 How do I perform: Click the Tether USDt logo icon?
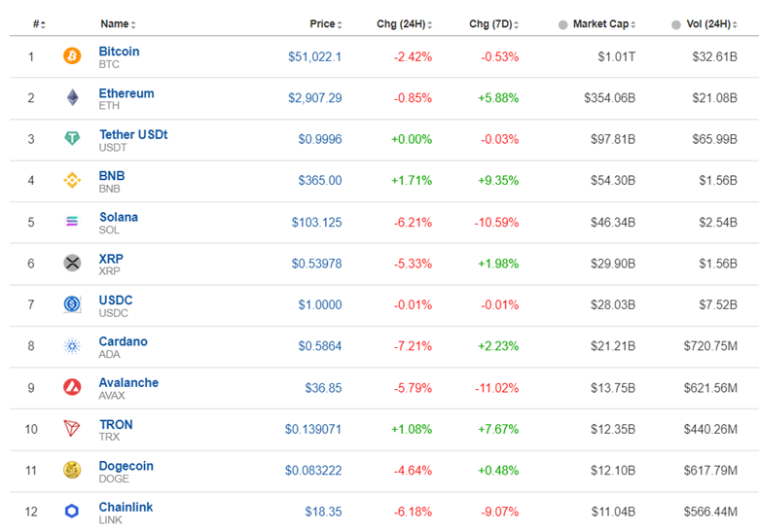coord(72,139)
